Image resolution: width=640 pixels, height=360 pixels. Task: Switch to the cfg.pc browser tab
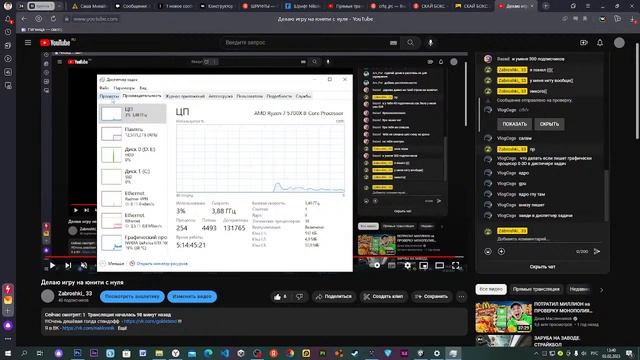tap(388, 6)
